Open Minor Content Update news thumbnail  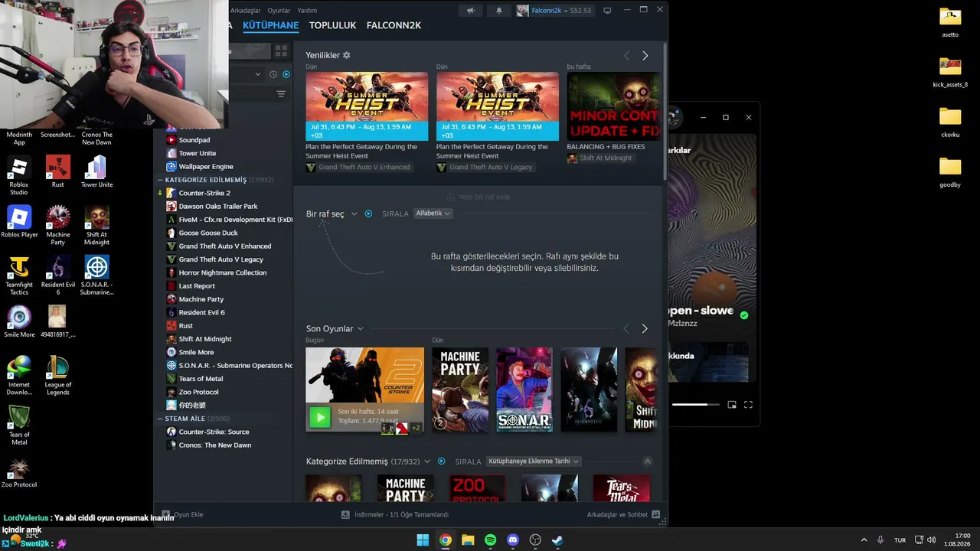612,106
